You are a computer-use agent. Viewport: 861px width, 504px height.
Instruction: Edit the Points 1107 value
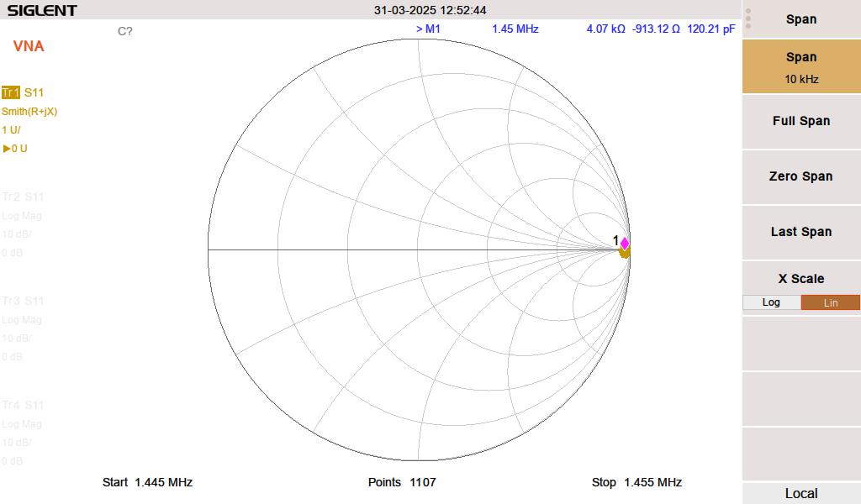402,482
